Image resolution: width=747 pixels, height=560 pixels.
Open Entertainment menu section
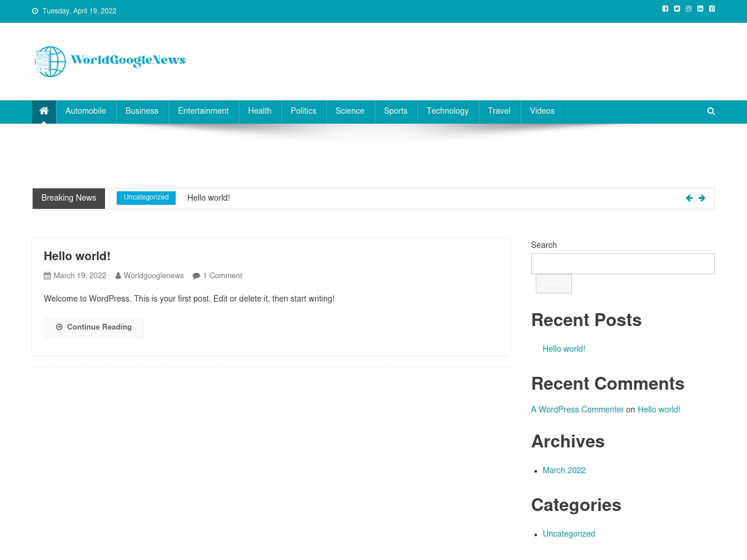(x=203, y=111)
